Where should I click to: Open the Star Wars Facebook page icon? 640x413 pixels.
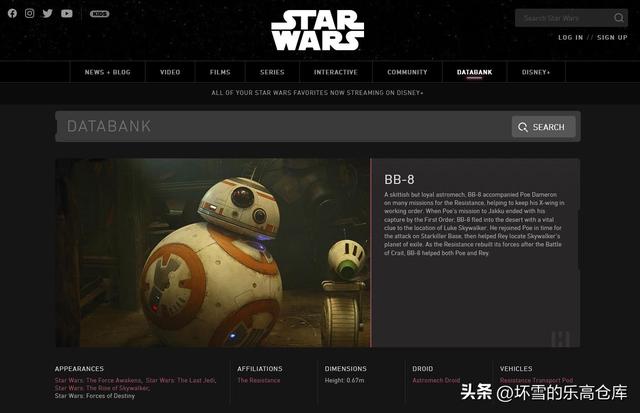tap(12, 13)
